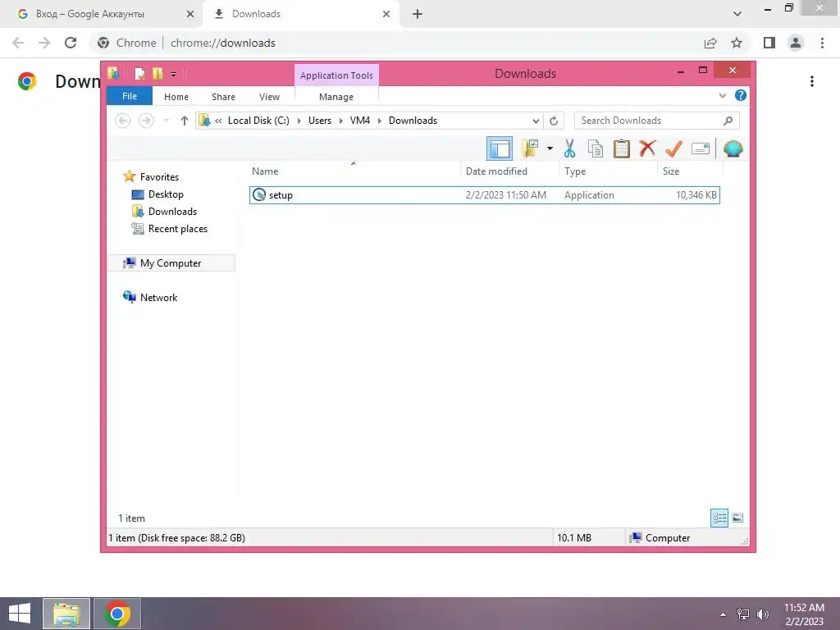Click the Paste clipboard icon
This screenshot has height=630, width=840.
tap(622, 148)
